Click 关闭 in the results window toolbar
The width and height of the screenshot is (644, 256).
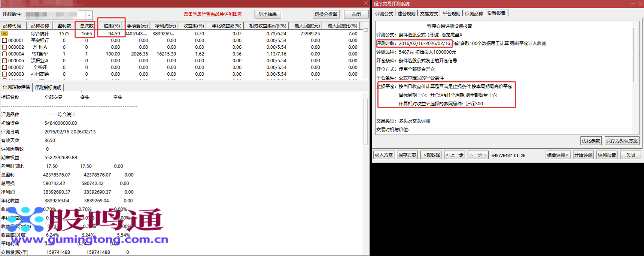pyautogui.click(x=356, y=14)
